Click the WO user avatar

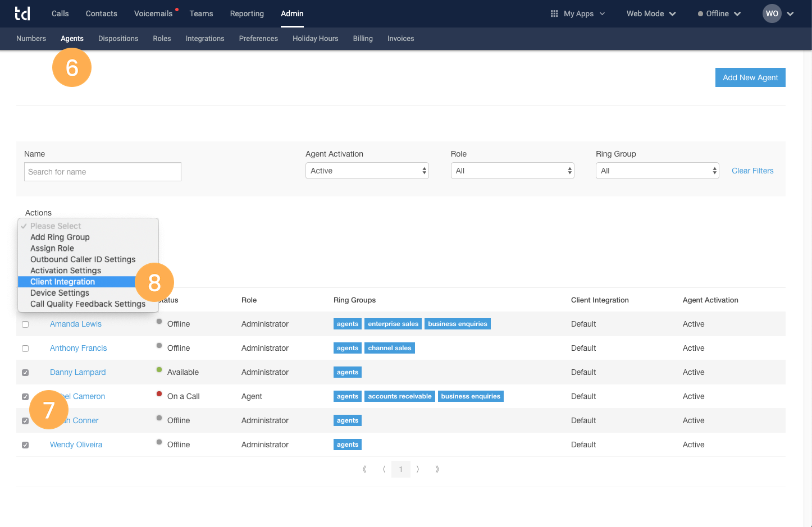click(x=772, y=13)
